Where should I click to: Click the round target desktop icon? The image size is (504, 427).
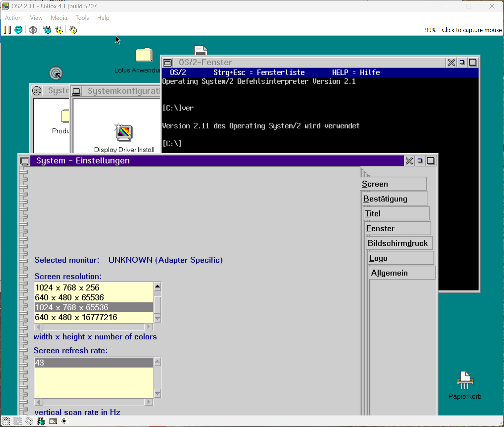pyautogui.click(x=56, y=73)
